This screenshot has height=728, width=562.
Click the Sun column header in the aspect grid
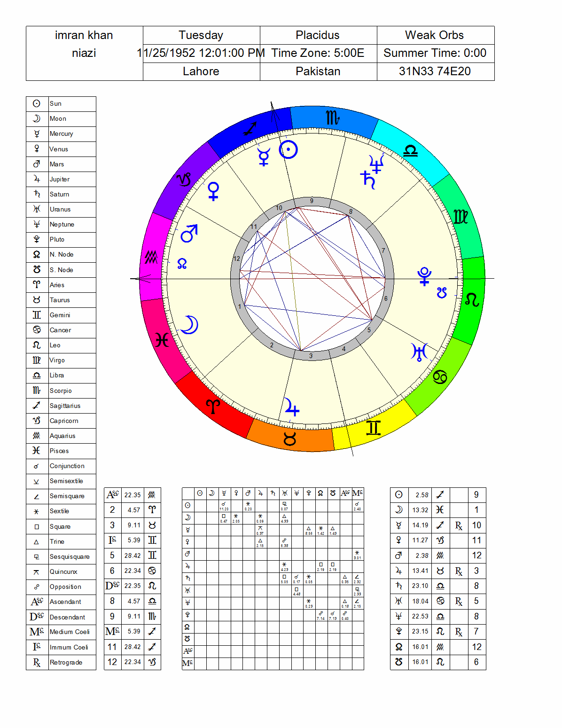200,493
